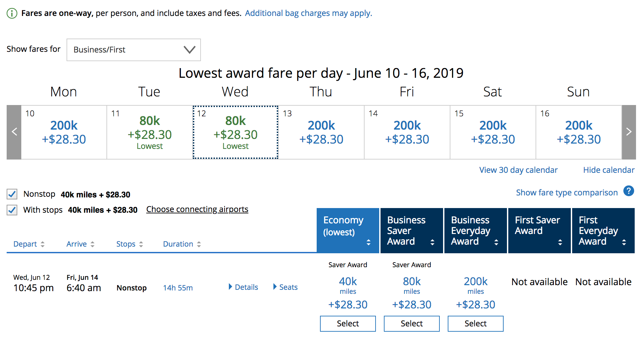
Task: Select Business Saver Award column tab
Action: pos(411,230)
